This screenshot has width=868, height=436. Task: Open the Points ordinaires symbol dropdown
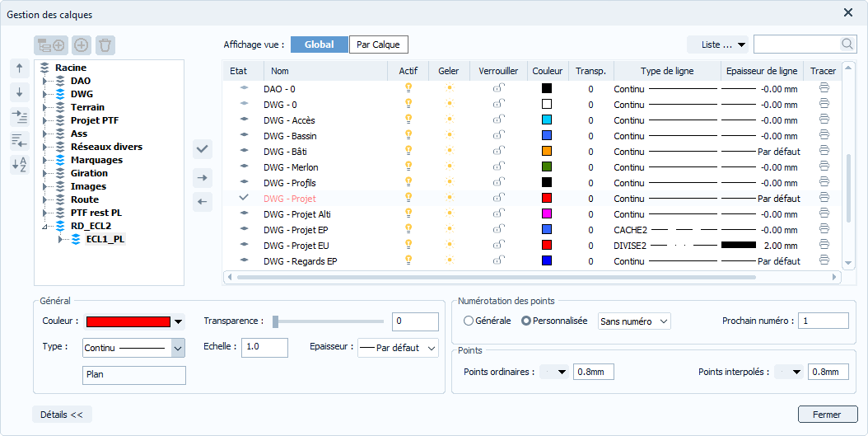point(555,372)
